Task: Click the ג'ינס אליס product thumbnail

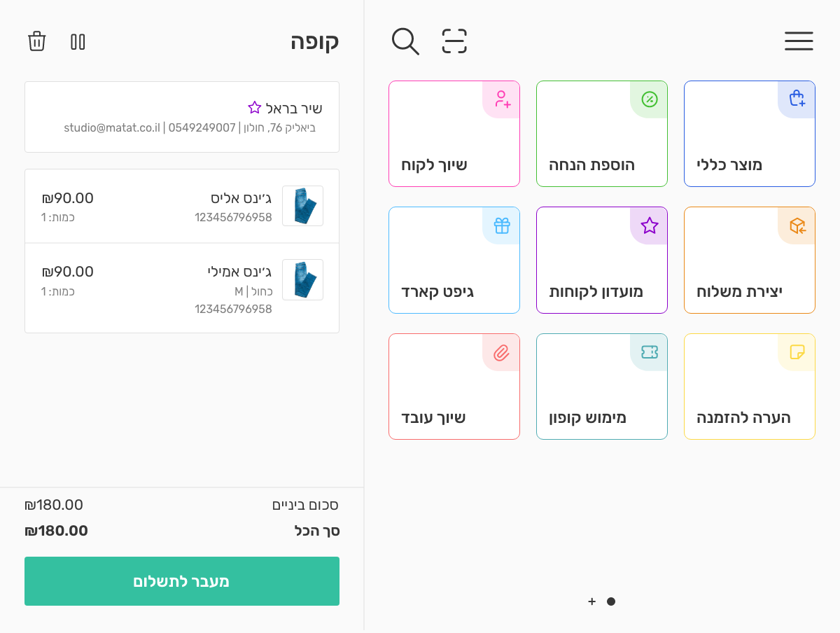Action: (302, 206)
